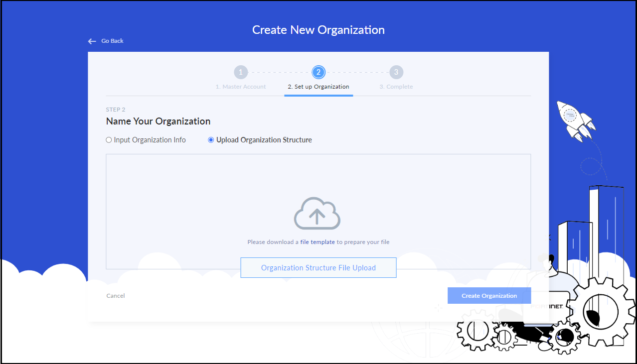Image resolution: width=637 pixels, height=364 pixels.
Task: Click the Cancel link
Action: click(x=115, y=295)
